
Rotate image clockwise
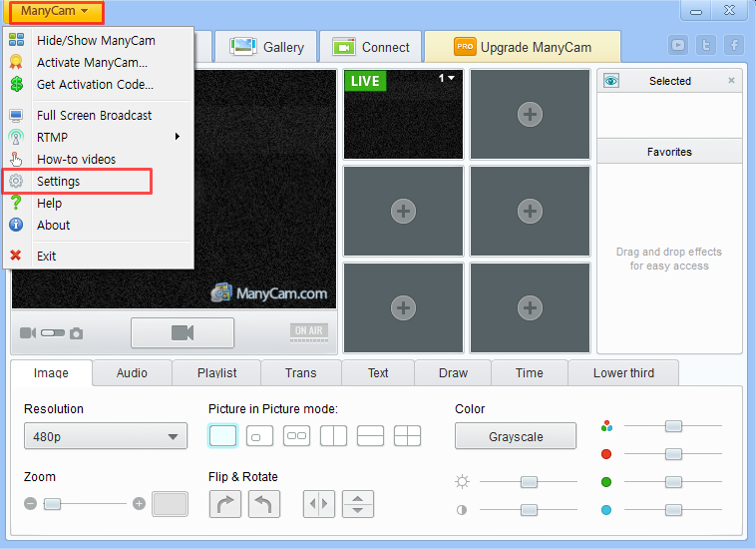coord(225,504)
